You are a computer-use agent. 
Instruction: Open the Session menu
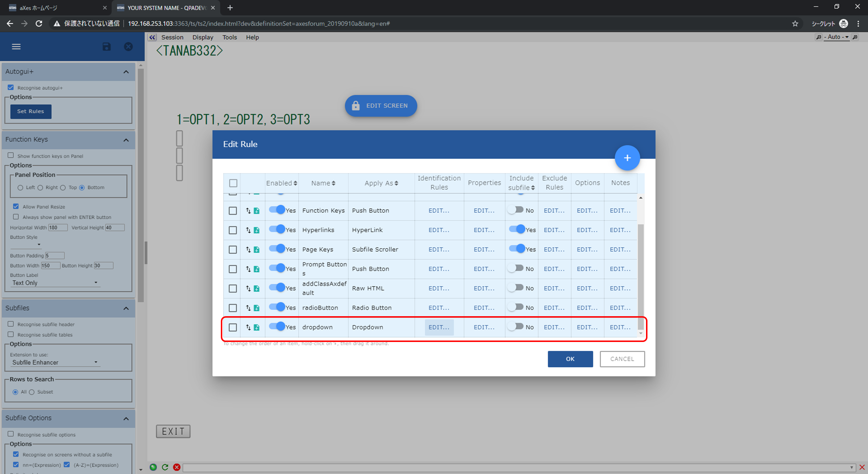(x=172, y=37)
